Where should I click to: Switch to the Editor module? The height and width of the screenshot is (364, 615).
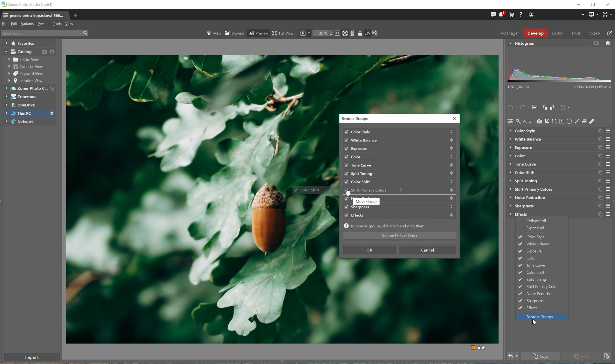pyautogui.click(x=557, y=33)
